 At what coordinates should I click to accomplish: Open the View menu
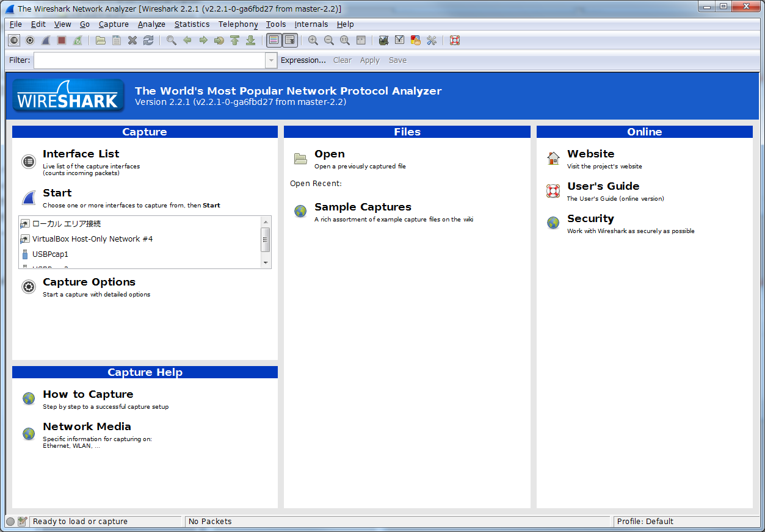click(63, 24)
